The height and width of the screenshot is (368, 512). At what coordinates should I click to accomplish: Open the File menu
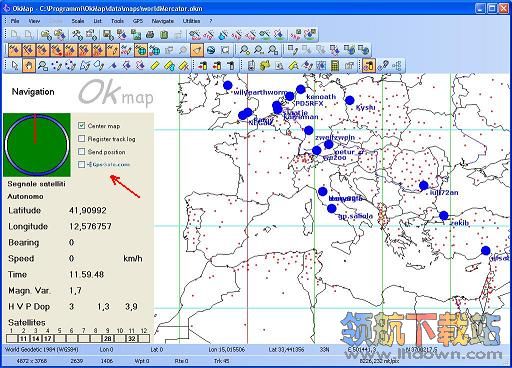(15, 21)
